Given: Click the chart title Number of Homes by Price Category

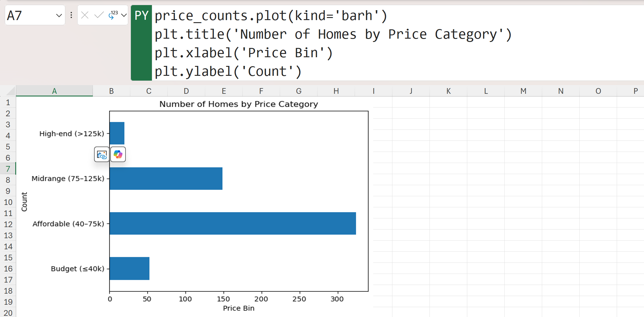Looking at the screenshot, I should coord(238,104).
